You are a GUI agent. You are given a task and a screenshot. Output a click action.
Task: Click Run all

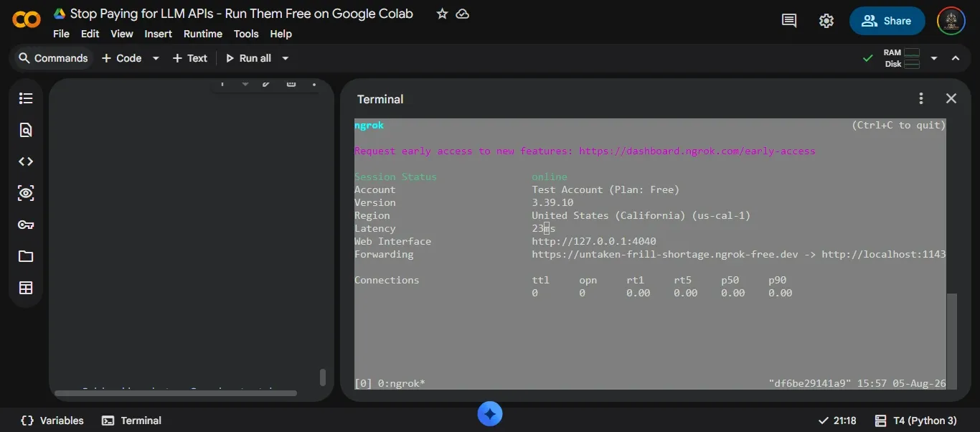pos(248,58)
